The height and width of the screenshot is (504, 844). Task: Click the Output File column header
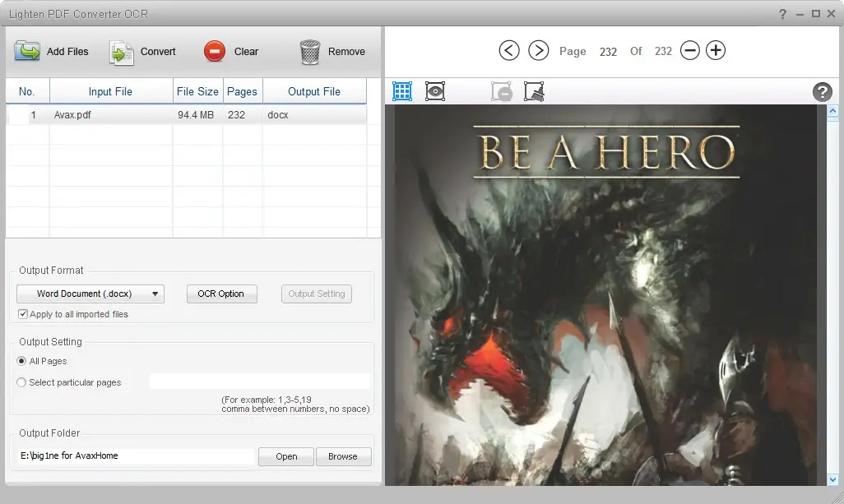(314, 91)
